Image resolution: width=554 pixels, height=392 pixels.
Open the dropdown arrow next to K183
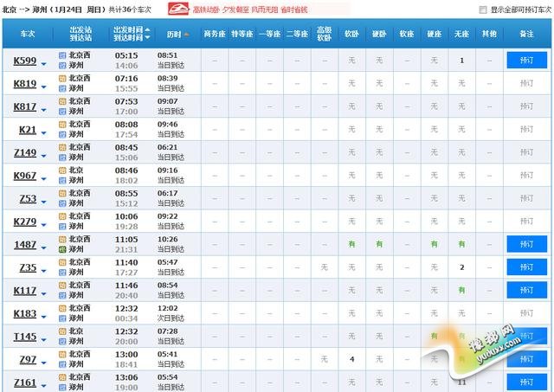pyautogui.click(x=42, y=316)
